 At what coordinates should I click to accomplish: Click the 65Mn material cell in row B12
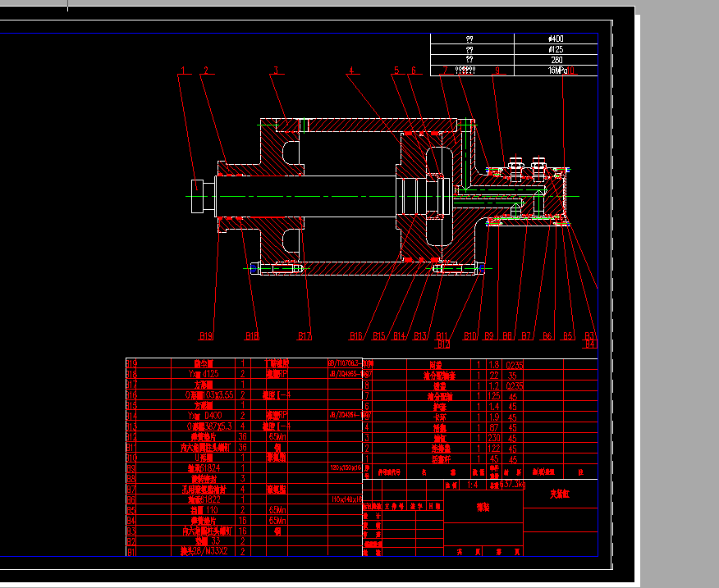click(277, 437)
